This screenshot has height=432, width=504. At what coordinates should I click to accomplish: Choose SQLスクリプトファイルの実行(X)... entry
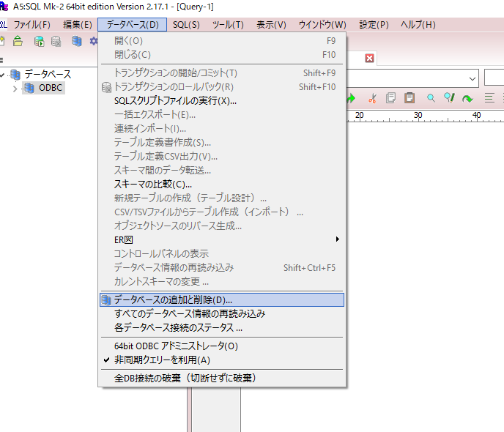pos(222,101)
